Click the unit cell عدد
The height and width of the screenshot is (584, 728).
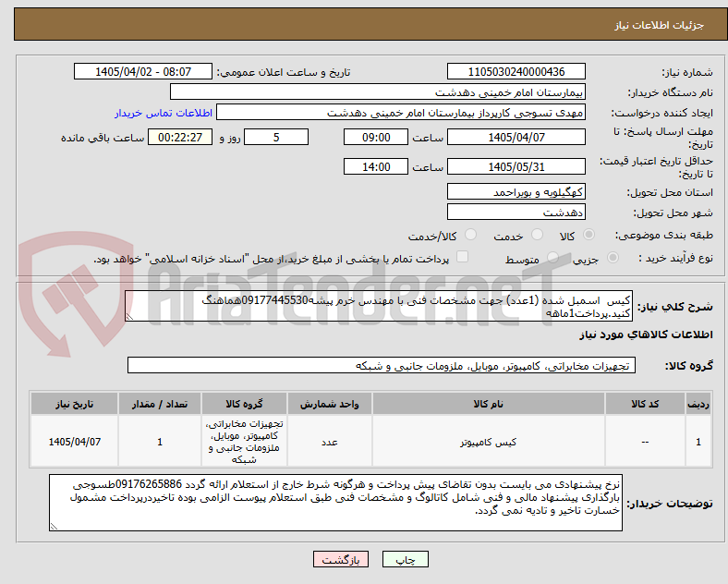(329, 442)
